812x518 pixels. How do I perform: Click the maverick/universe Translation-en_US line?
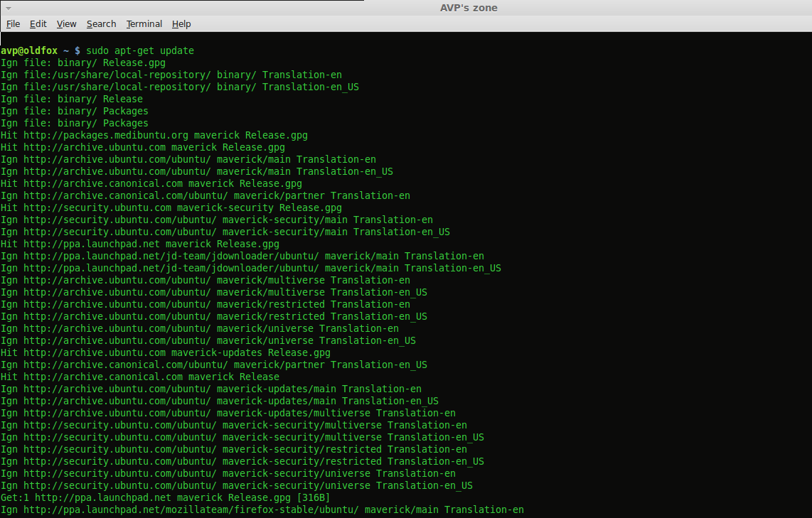[208, 340]
